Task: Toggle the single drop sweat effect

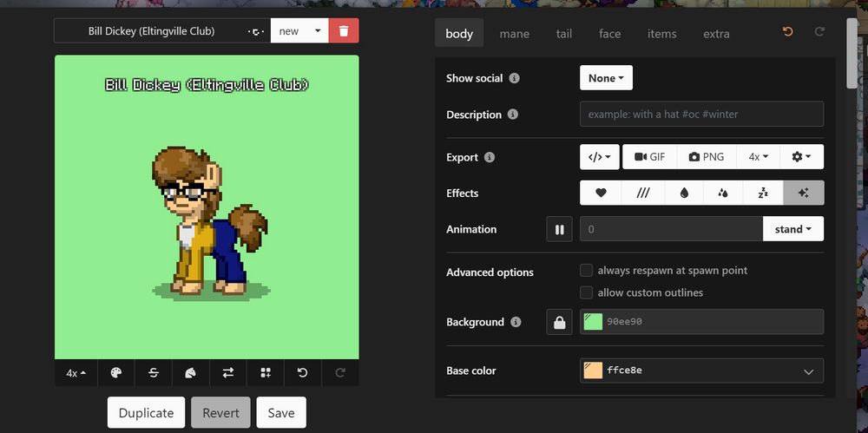Action: point(684,193)
